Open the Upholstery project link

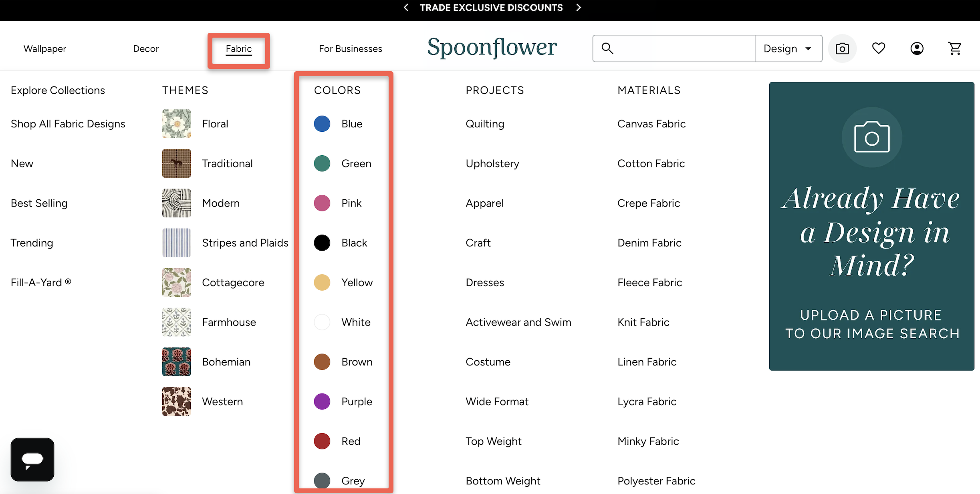492,163
